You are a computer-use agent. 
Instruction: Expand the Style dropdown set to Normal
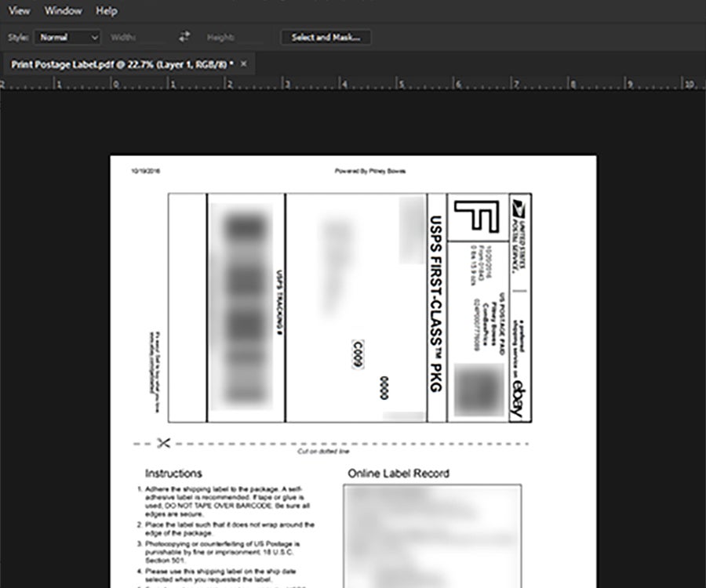(x=67, y=38)
